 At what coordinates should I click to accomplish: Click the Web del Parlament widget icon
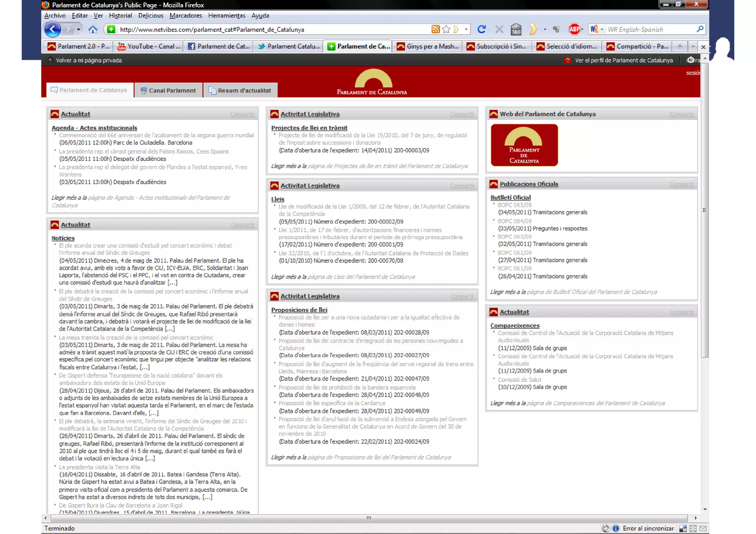tap(494, 114)
